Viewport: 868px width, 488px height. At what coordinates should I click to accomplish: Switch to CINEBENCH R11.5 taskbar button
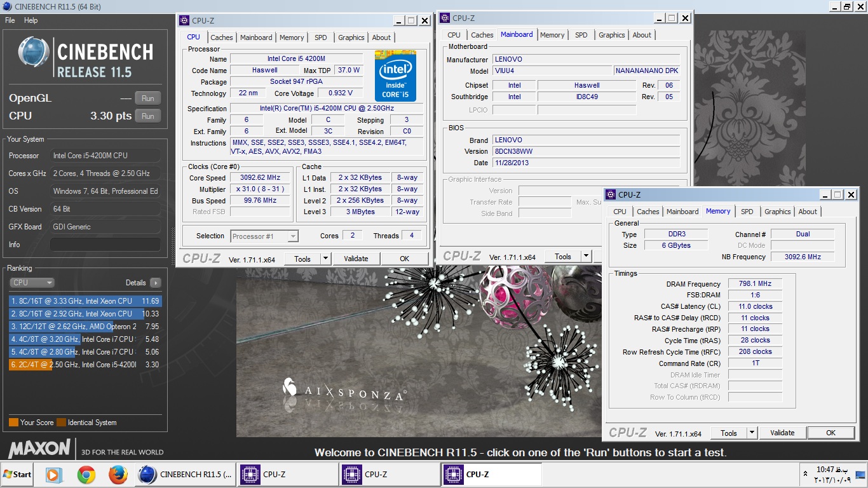click(x=186, y=474)
